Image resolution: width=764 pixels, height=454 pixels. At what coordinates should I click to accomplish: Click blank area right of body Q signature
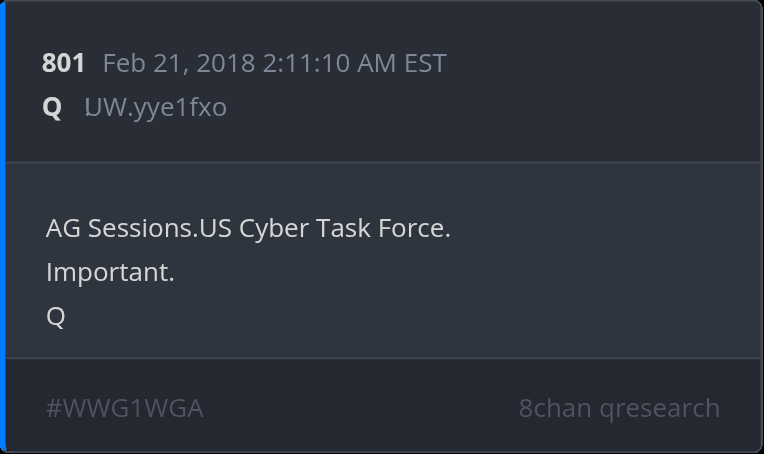(x=400, y=317)
